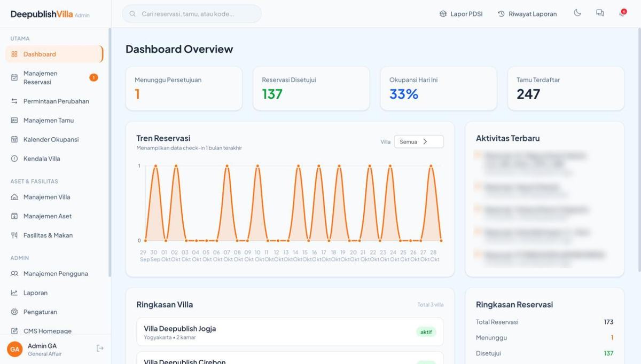Click Fasilitas & Makan utensils icon
Image resolution: width=641 pixels, height=364 pixels.
pyautogui.click(x=14, y=235)
